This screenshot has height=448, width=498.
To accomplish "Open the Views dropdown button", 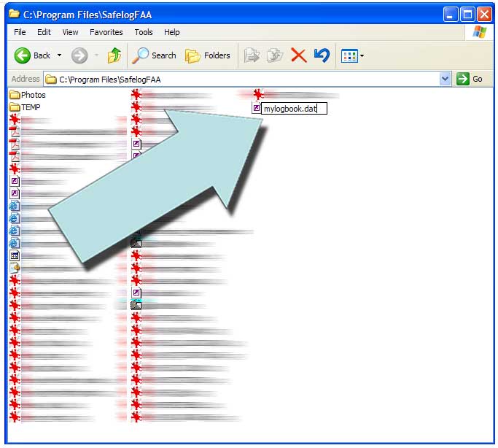I will 353,56.
